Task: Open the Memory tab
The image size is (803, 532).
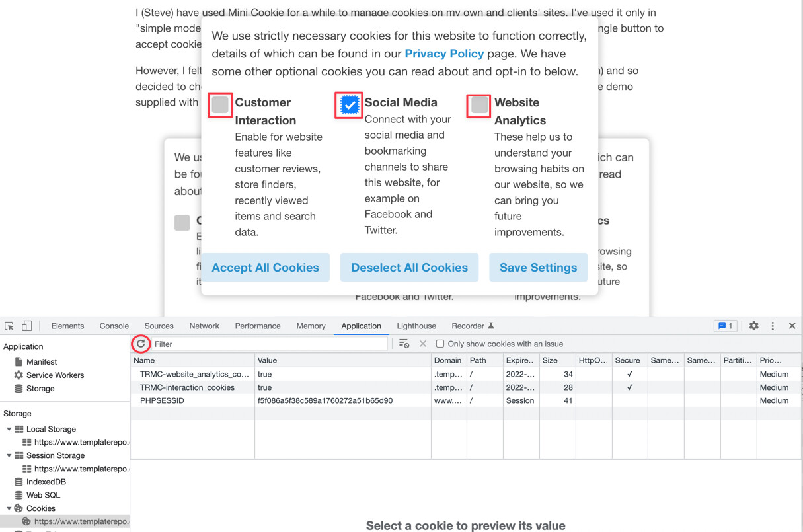Action: [x=311, y=326]
